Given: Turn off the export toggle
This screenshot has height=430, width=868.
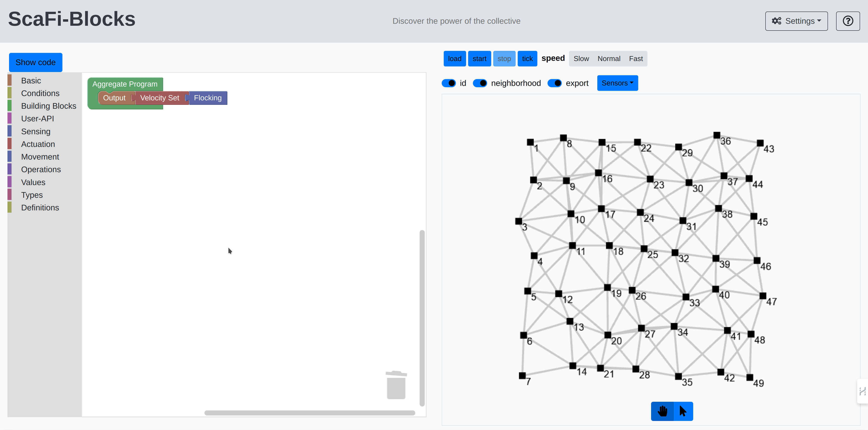Looking at the screenshot, I should pyautogui.click(x=555, y=83).
